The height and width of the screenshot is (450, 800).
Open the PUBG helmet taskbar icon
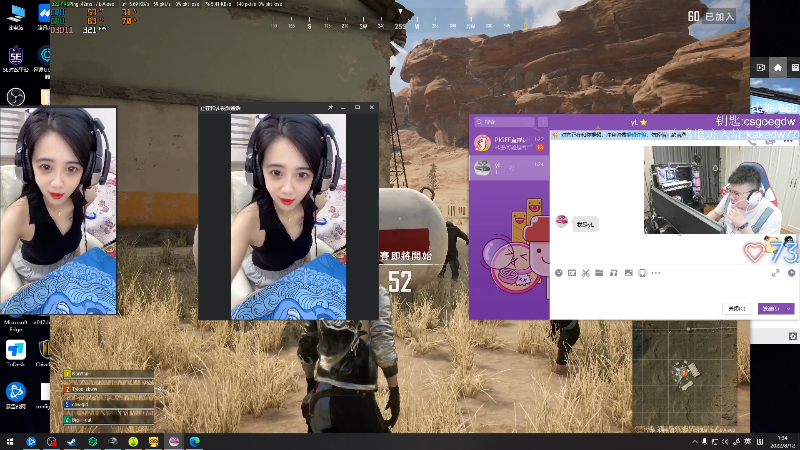113,442
